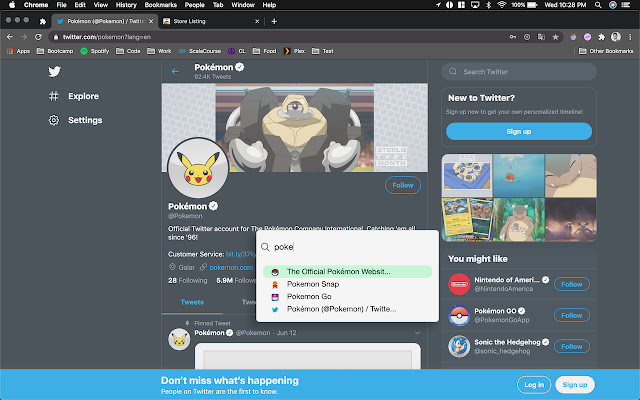The image size is (640, 400).
Task: Reload the page
Action: (x=38, y=37)
